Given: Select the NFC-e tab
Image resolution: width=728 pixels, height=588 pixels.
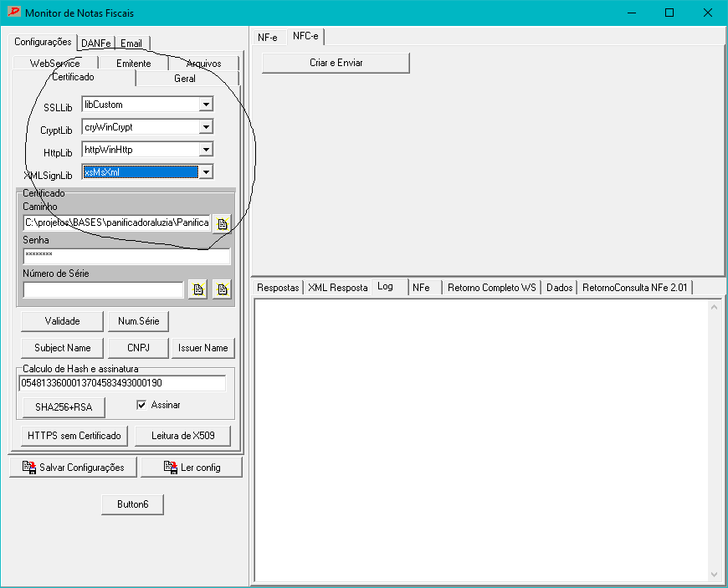Looking at the screenshot, I should [305, 36].
